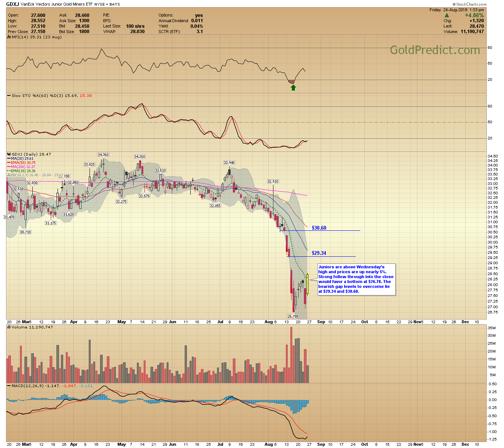
Task: Click the Volume 11,190,747 panel label
Action: click(x=32, y=327)
